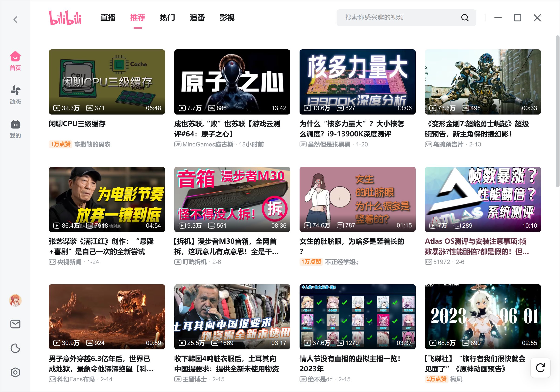Screen dimensions: 560x392
Task: Open the messages envelope icon
Action: 15,324
